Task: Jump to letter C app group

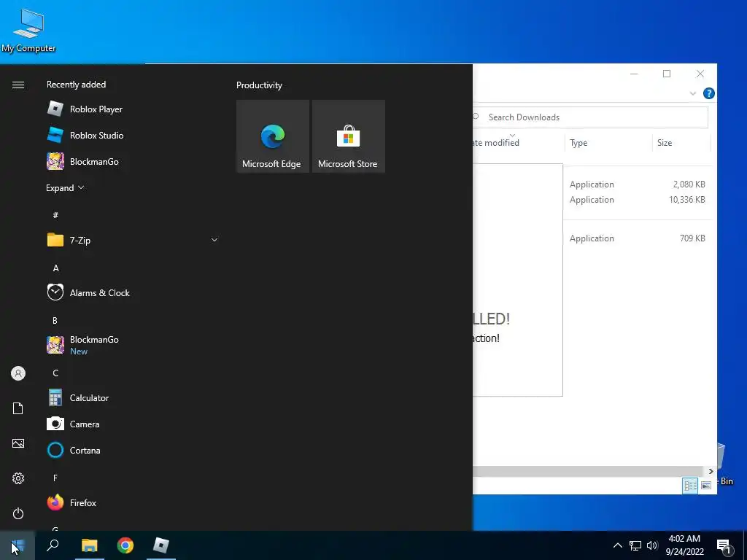Action: click(55, 373)
